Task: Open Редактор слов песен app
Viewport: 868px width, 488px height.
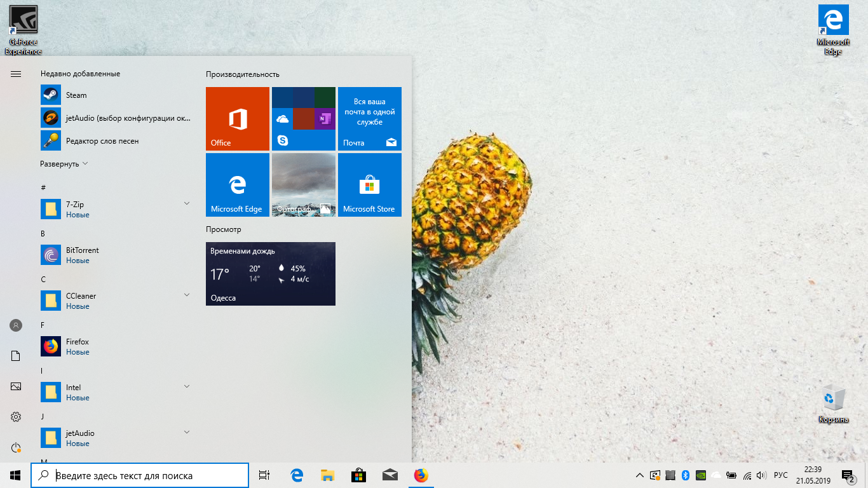Action: [x=114, y=141]
